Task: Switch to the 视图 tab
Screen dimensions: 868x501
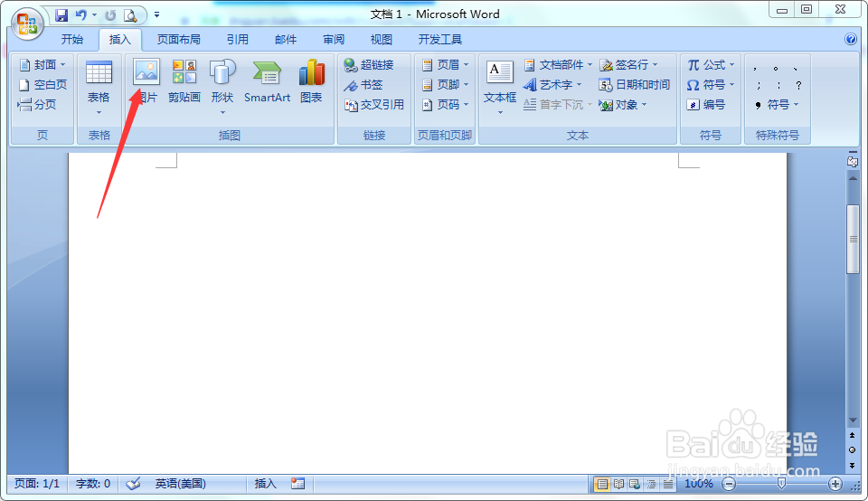Action: pos(382,39)
